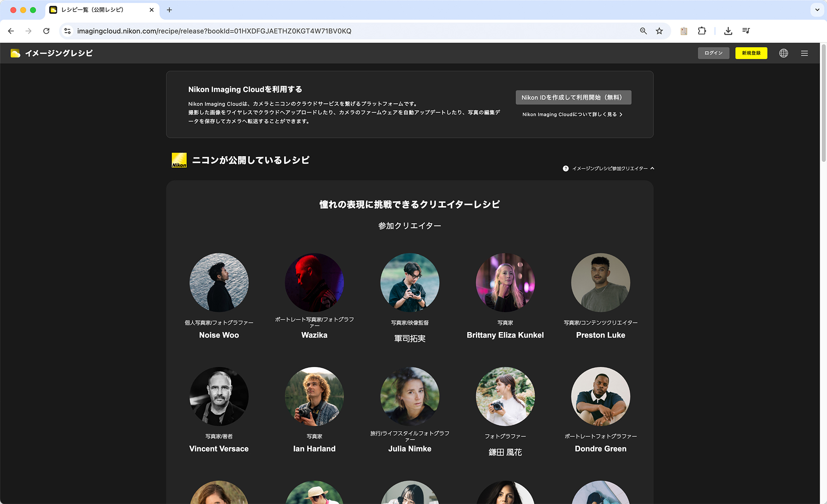This screenshot has width=827, height=504.
Task: Open the hamburger menu on the page header
Action: pyautogui.click(x=805, y=53)
